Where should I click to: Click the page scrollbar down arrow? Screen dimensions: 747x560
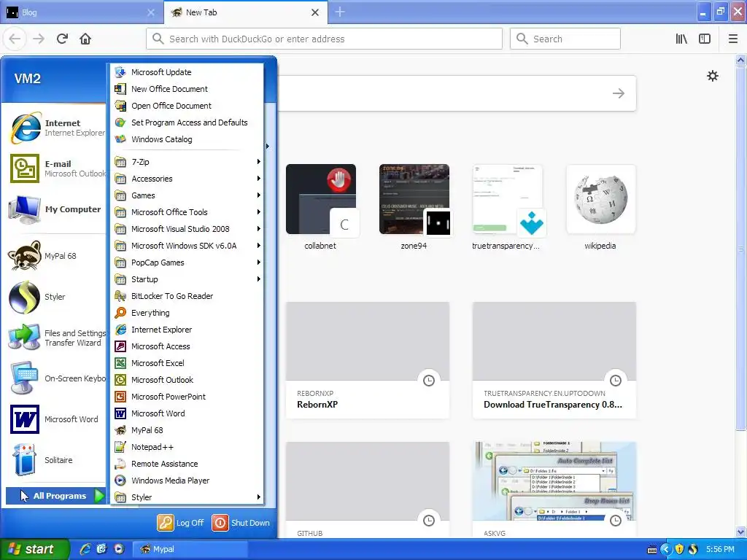tap(740, 532)
